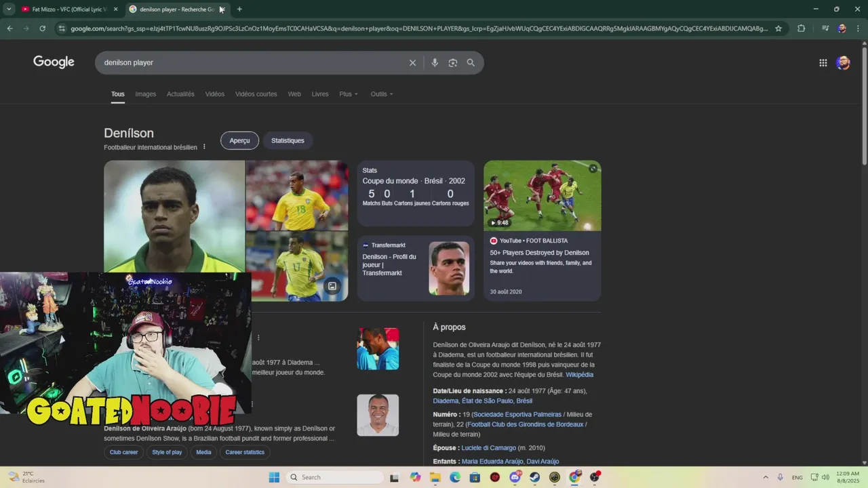Open the Diadema, État de São Paulo, Brésil link
Screen dimensions: 868x488
pyautogui.click(x=483, y=401)
